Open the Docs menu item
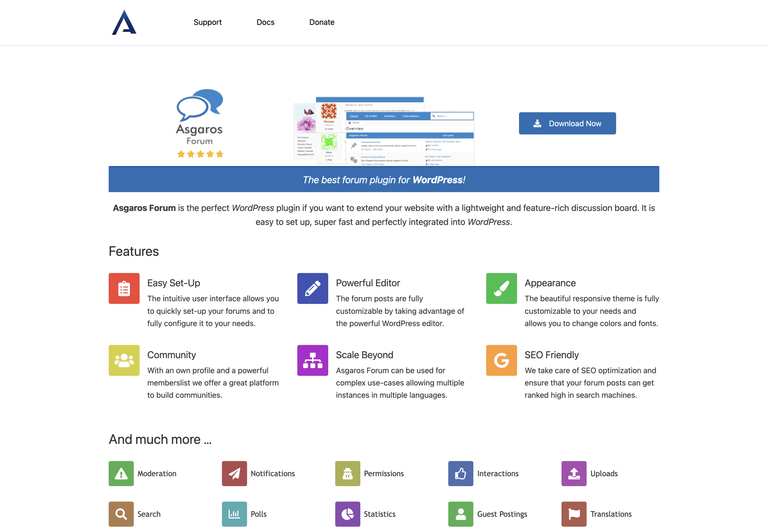Screen dimensions: 768x532 [x=265, y=22]
